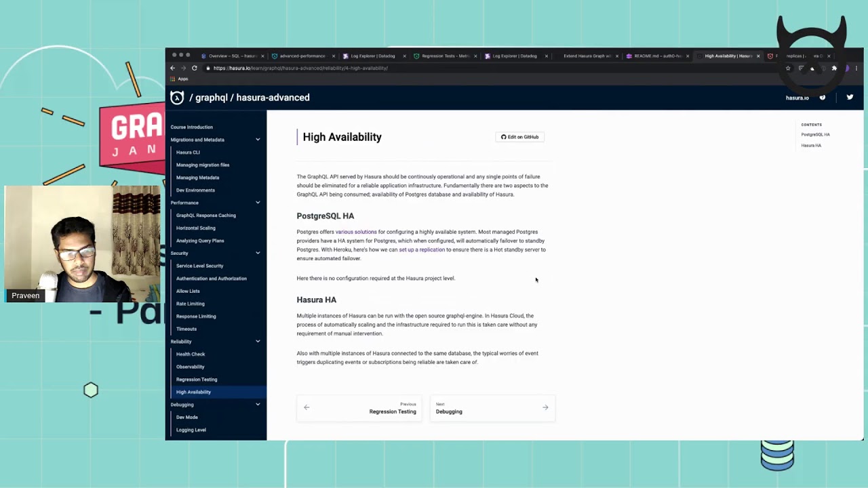Switch to the Regression Tests tab
Image resolution: width=868 pixels, height=488 pixels.
(x=443, y=56)
